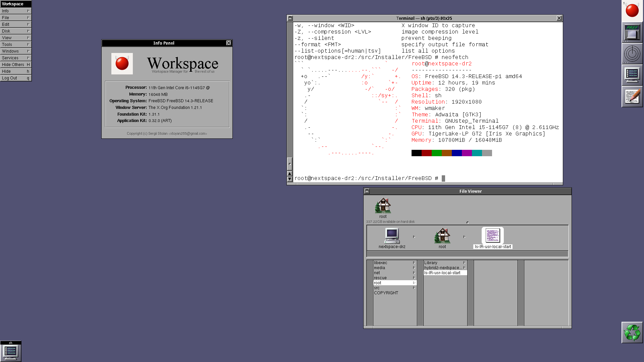The image size is (644, 362).
Task: Expand the Windows submenu
Action: coord(16,51)
